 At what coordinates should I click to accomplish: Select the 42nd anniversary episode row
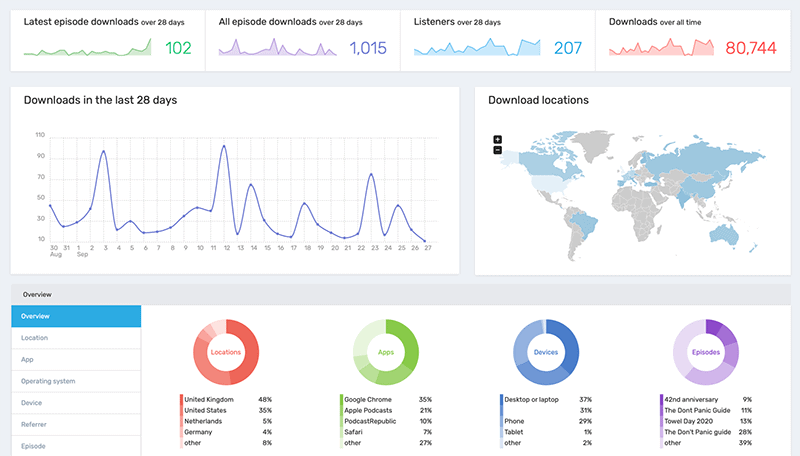(706, 399)
